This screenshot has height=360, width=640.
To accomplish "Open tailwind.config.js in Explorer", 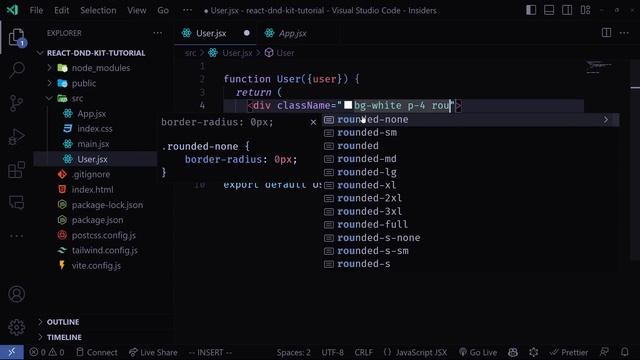I will (x=104, y=250).
